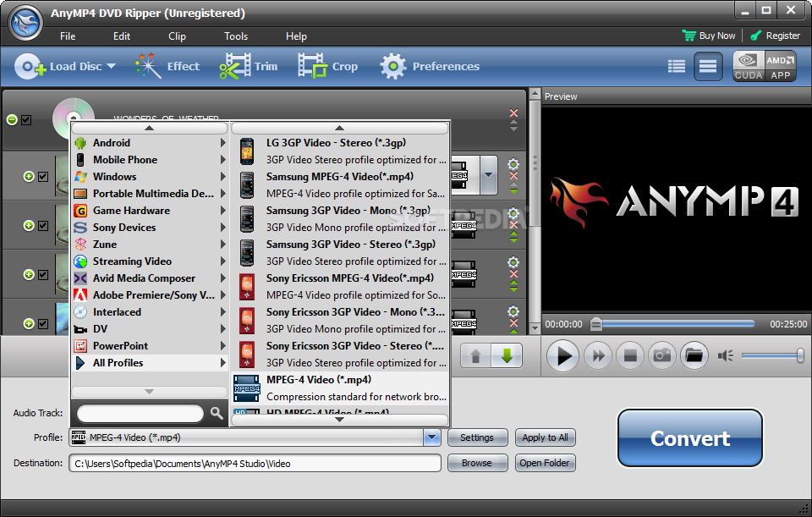Image resolution: width=812 pixels, height=517 pixels.
Task: Expand first title green plus
Action: (x=29, y=177)
